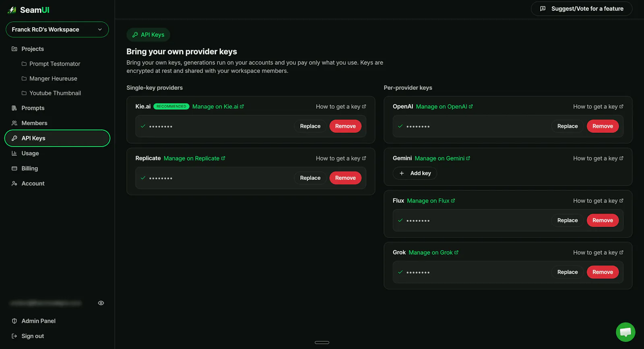
Task: Remove the OpenAI key
Action: [603, 126]
